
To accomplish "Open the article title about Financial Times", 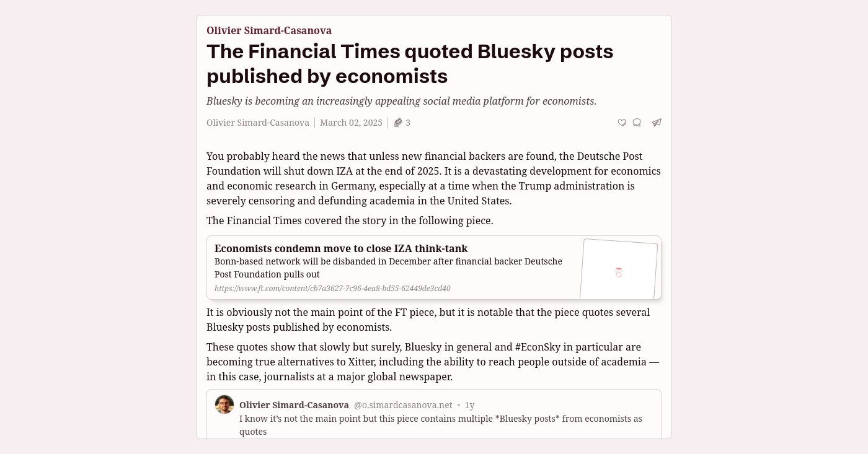I will [x=410, y=64].
